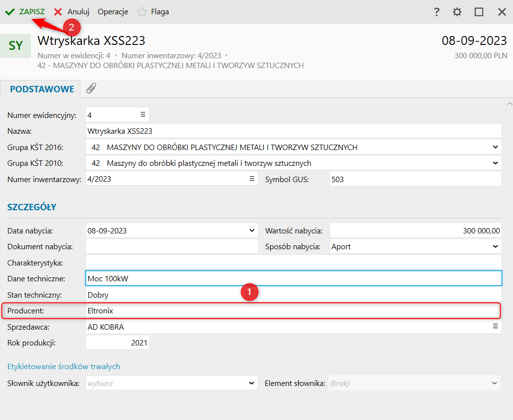Viewport: 513px width, 420px height.
Task: Click list icon in Numer ewidencyjny field
Action: 143,115
